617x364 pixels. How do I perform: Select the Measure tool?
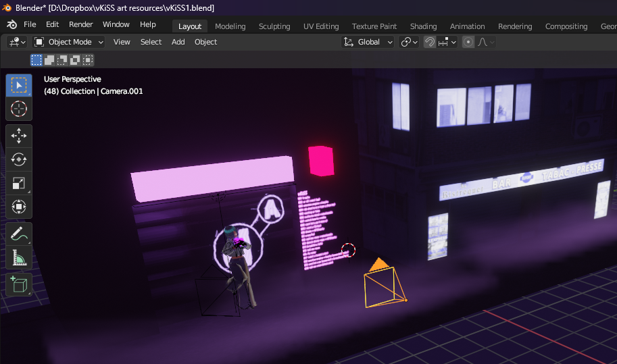point(19,258)
